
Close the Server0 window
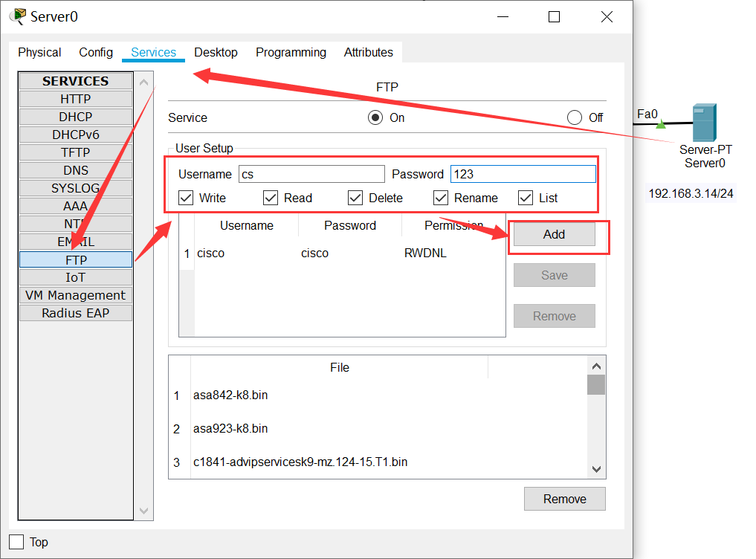[607, 17]
